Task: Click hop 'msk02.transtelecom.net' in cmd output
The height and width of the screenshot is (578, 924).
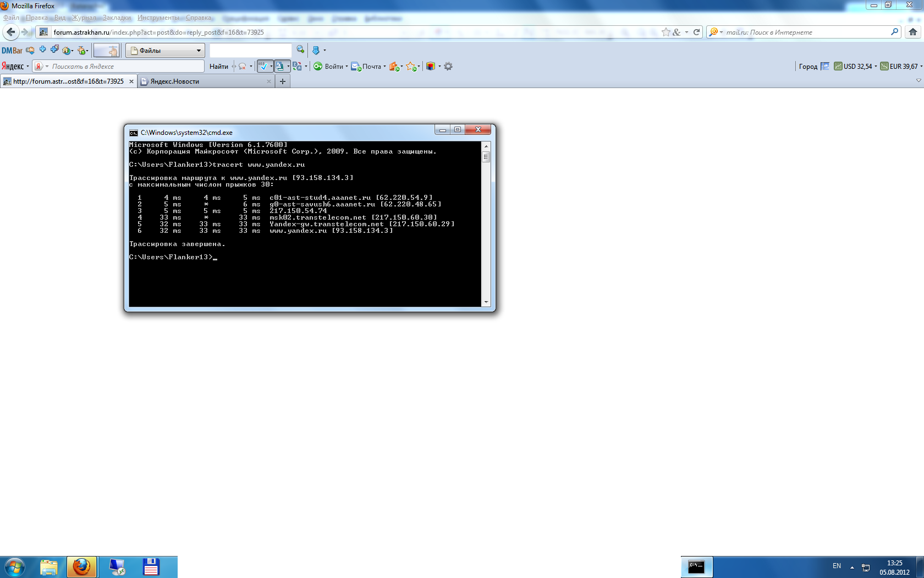Action: (318, 217)
